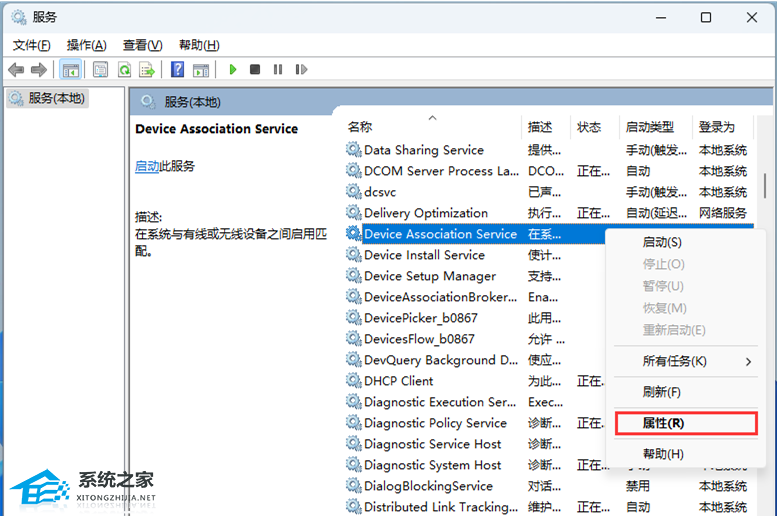Screen dimensions: 777x516
Task: Choose 启动(S) from the context menu
Action: point(661,242)
